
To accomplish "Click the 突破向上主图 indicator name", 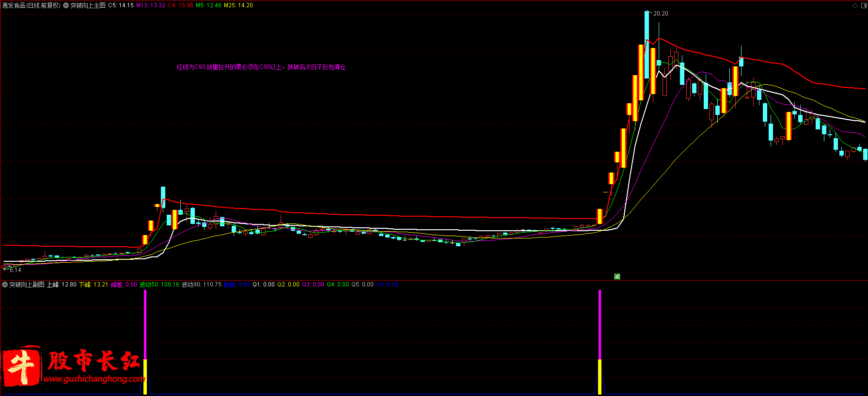I will tap(88, 5).
